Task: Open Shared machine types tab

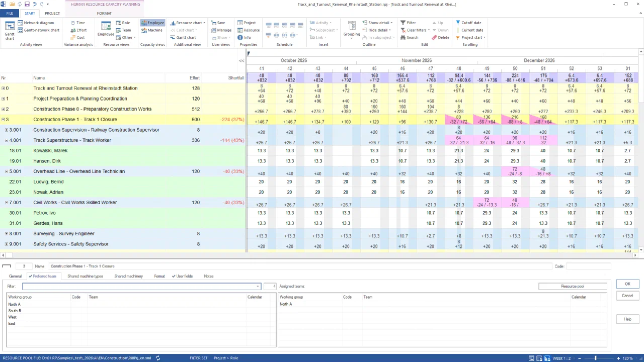Action: 85,276
